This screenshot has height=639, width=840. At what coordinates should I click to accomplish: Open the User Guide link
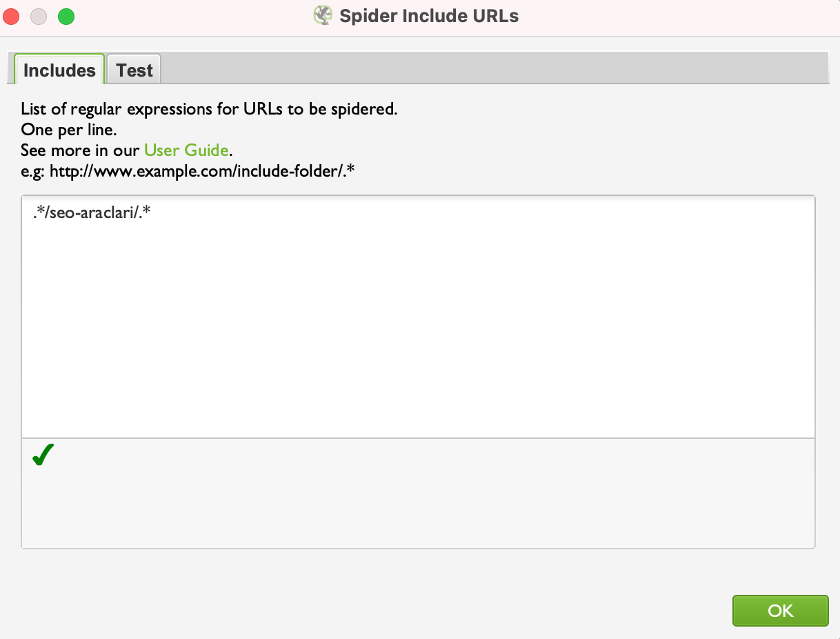coord(186,150)
